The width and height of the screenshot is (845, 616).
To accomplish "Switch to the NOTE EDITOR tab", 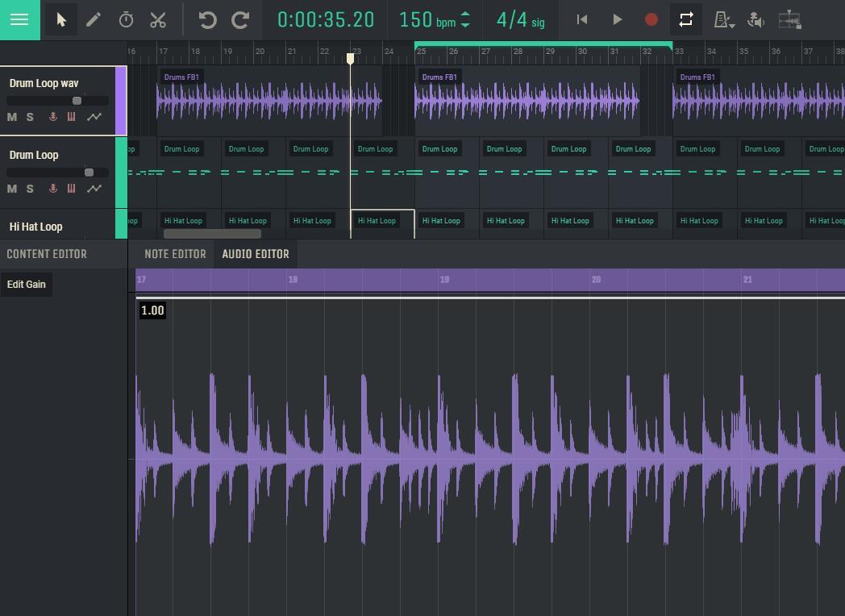I will tap(173, 253).
